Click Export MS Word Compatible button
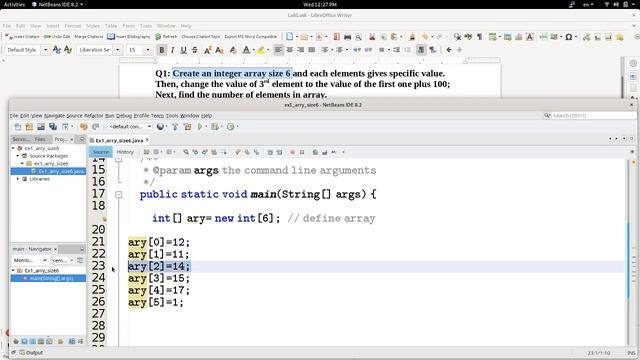The width and height of the screenshot is (640, 360). tap(251, 37)
